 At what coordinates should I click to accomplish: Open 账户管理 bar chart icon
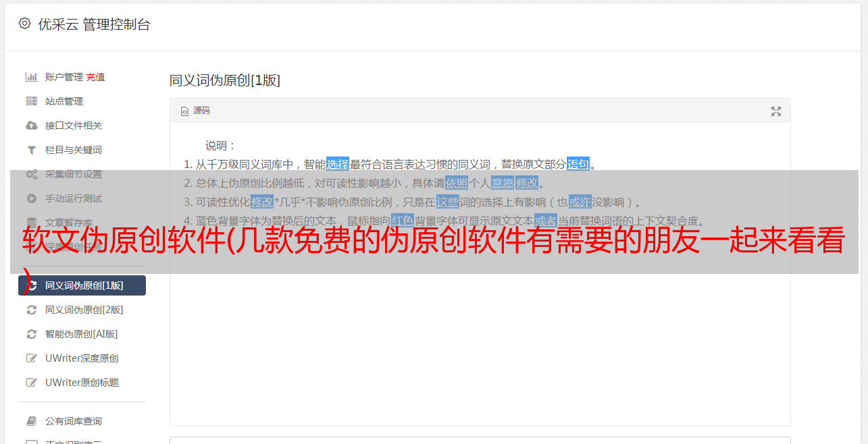(x=31, y=77)
